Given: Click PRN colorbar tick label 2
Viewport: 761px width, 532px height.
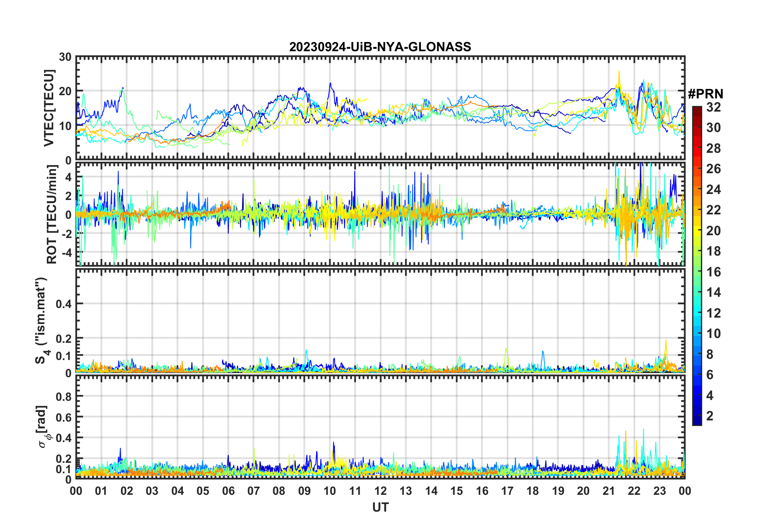Looking at the screenshot, I should coord(710,416).
